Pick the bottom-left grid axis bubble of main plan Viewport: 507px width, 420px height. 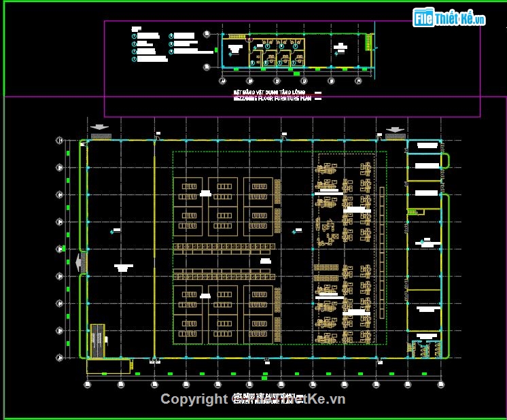point(88,385)
